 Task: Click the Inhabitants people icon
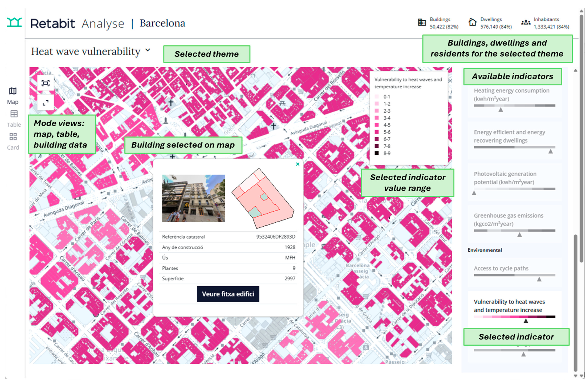point(526,22)
